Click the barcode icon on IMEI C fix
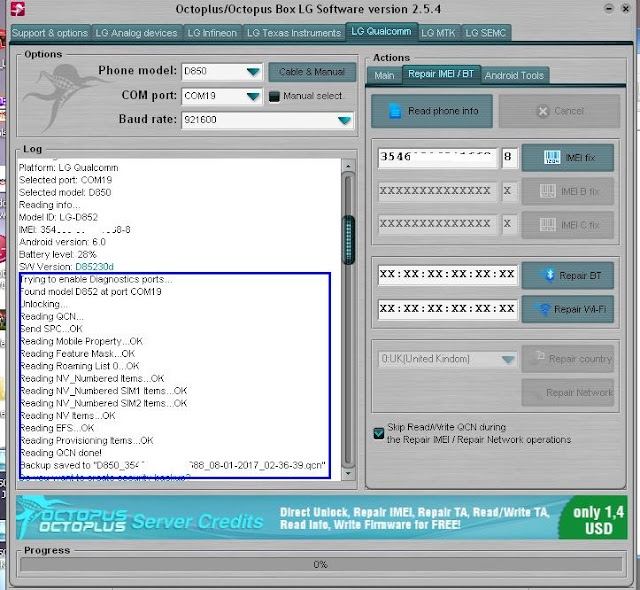 (547, 224)
